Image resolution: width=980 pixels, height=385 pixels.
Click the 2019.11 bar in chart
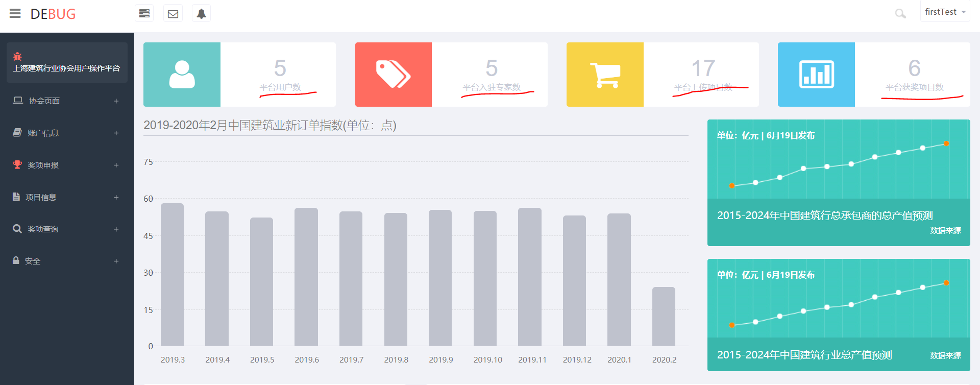(530, 277)
